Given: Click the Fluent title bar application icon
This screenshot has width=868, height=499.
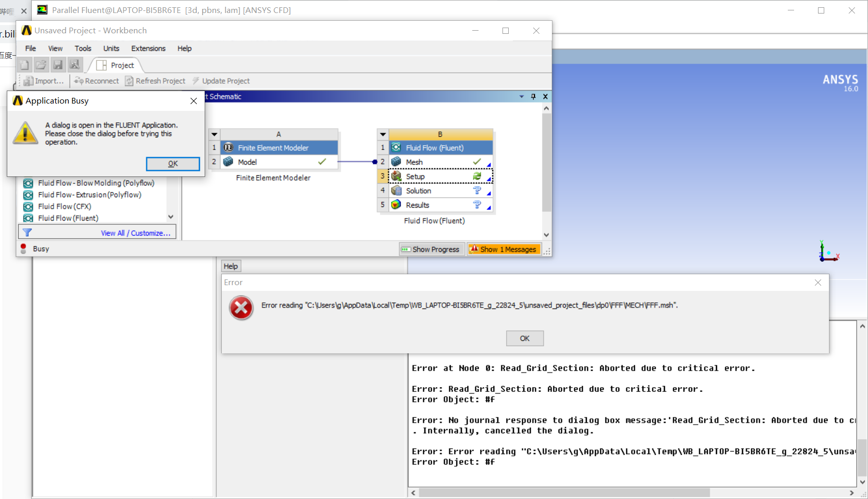Looking at the screenshot, I should tap(42, 10).
